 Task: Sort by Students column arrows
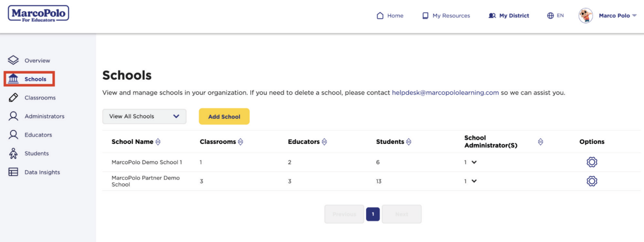(x=408, y=142)
